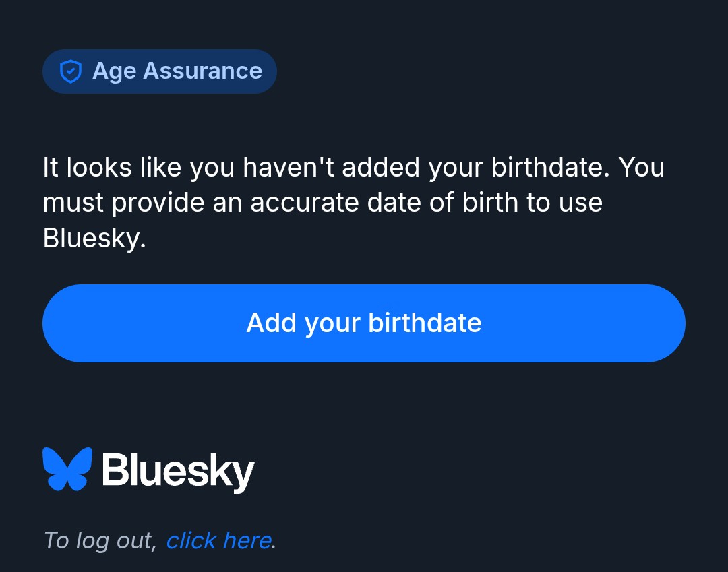The height and width of the screenshot is (572, 728).
Task: Click the word "Age" in the badge
Action: click(115, 71)
